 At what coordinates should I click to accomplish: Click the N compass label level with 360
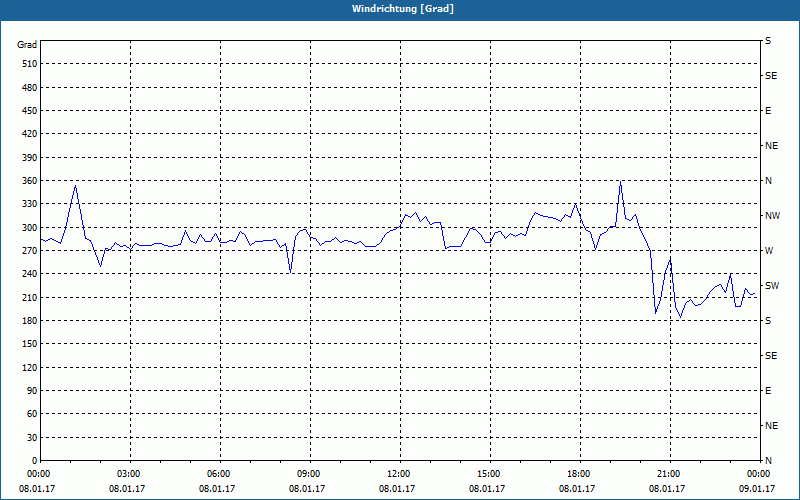click(768, 181)
